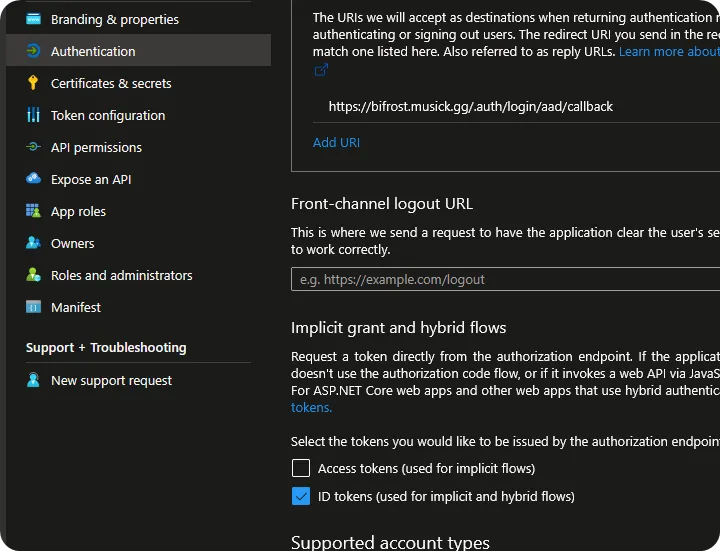Click the Branding & properties icon
This screenshot has width=720, height=551.
34,19
